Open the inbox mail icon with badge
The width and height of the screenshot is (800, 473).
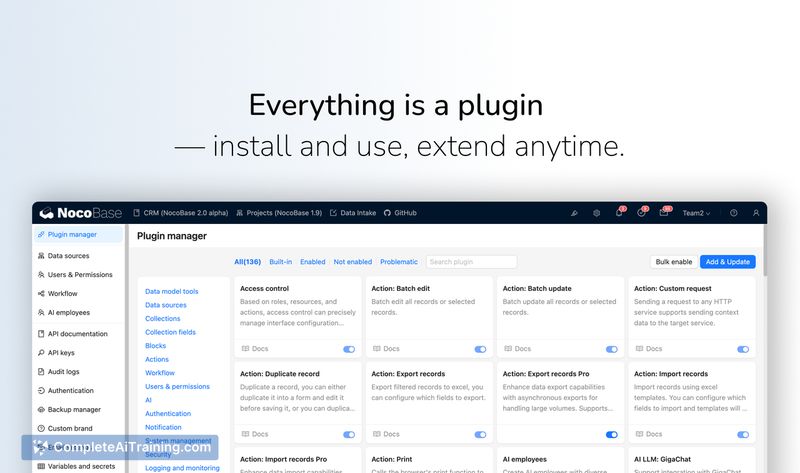tap(664, 213)
